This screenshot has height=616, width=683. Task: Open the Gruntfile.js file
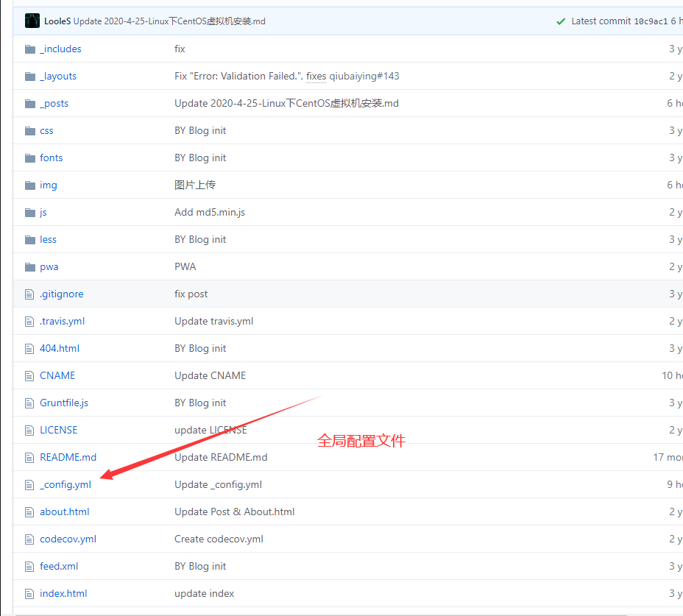click(x=64, y=403)
